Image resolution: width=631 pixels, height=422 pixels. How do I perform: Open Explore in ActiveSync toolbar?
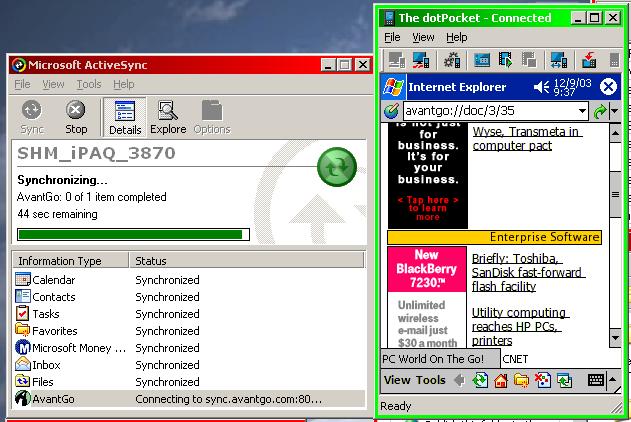tap(168, 117)
